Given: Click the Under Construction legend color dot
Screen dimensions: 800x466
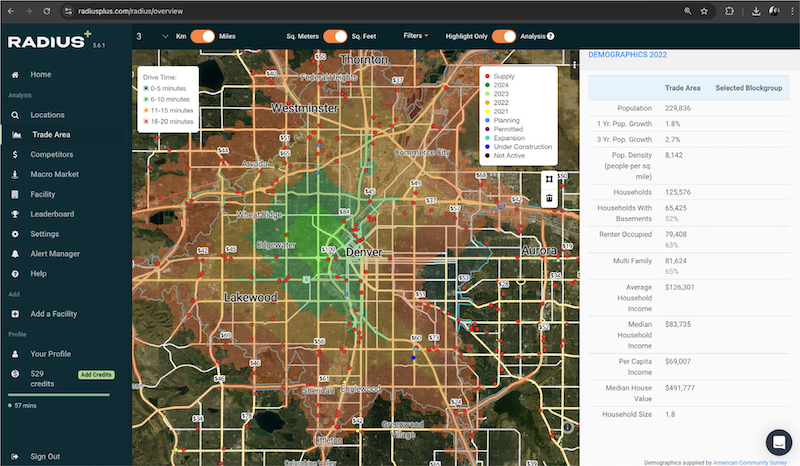Looking at the screenshot, I should point(486,147).
